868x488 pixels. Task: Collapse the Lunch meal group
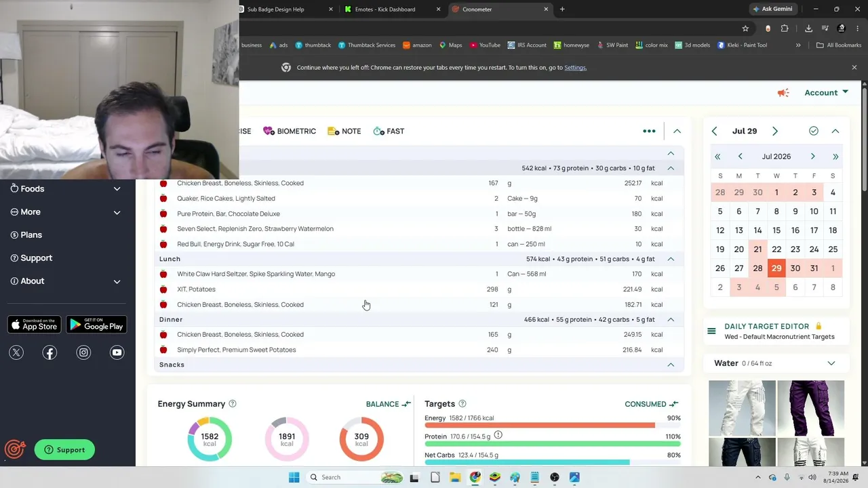pos(671,259)
